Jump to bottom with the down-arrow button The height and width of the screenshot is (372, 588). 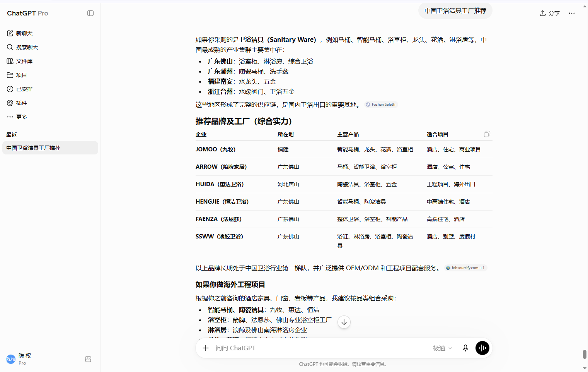pos(344,322)
